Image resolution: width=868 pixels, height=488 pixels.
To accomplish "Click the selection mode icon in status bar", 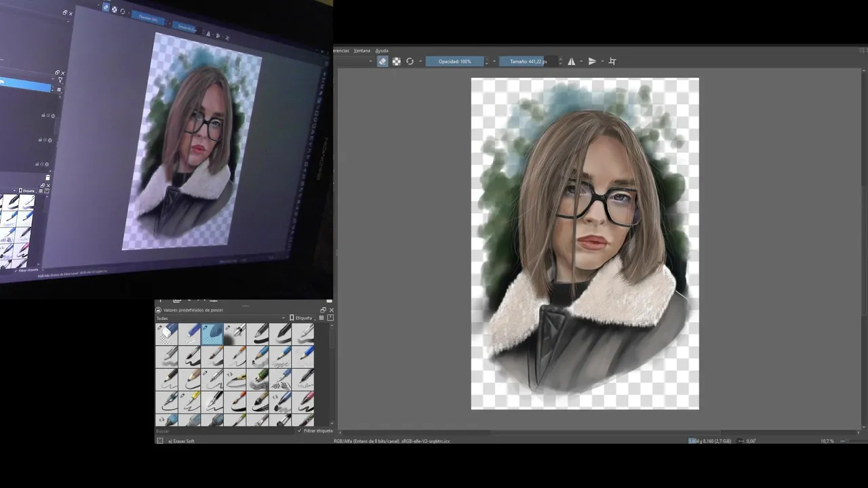I will tap(160, 441).
